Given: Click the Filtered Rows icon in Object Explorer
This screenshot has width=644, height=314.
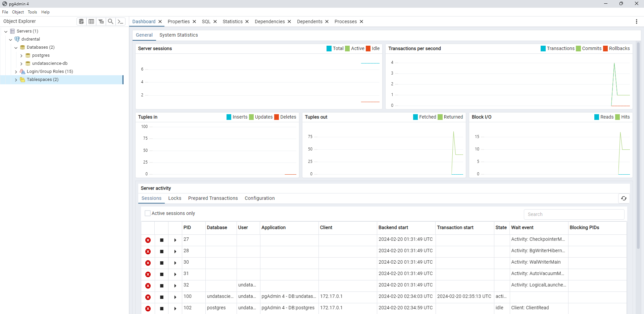Looking at the screenshot, I should pos(101,21).
